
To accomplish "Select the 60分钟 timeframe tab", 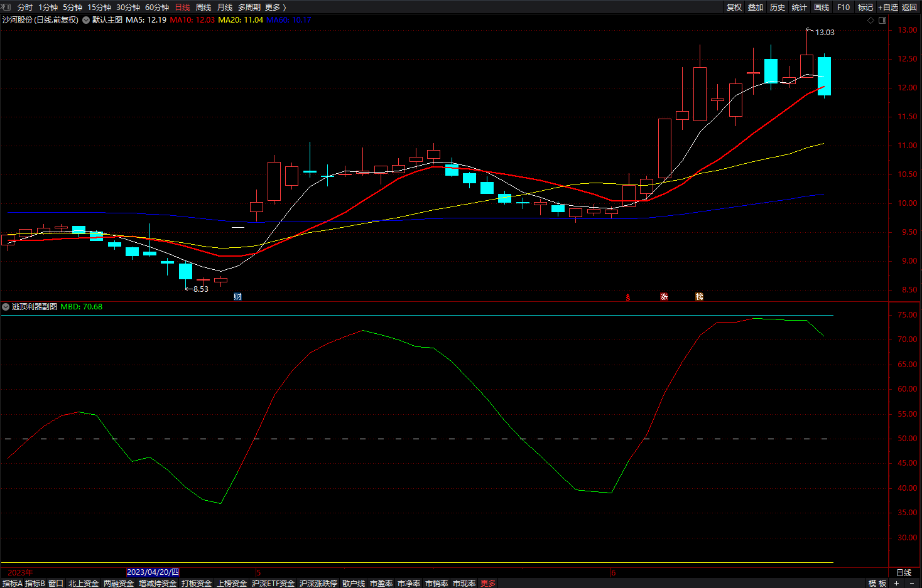I will coord(157,7).
